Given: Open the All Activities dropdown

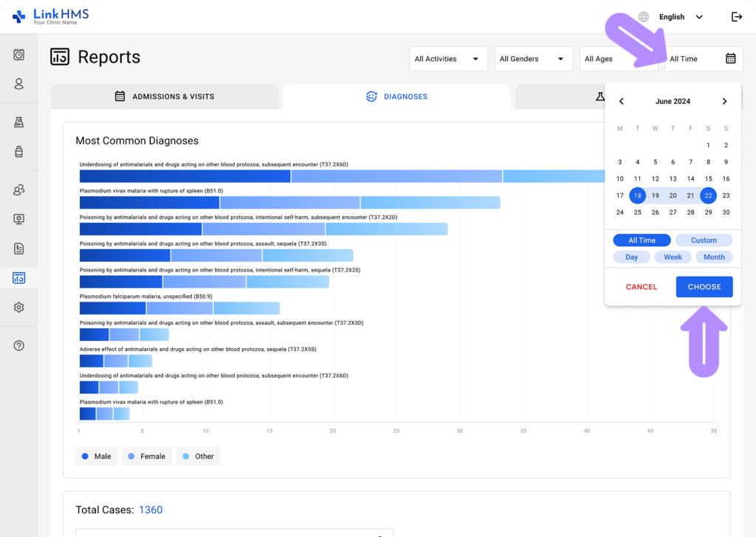Looking at the screenshot, I should [448, 58].
